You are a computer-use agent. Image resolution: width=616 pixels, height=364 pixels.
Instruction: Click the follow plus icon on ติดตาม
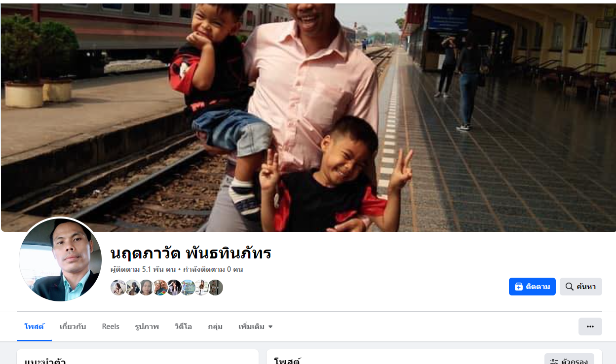tap(518, 287)
